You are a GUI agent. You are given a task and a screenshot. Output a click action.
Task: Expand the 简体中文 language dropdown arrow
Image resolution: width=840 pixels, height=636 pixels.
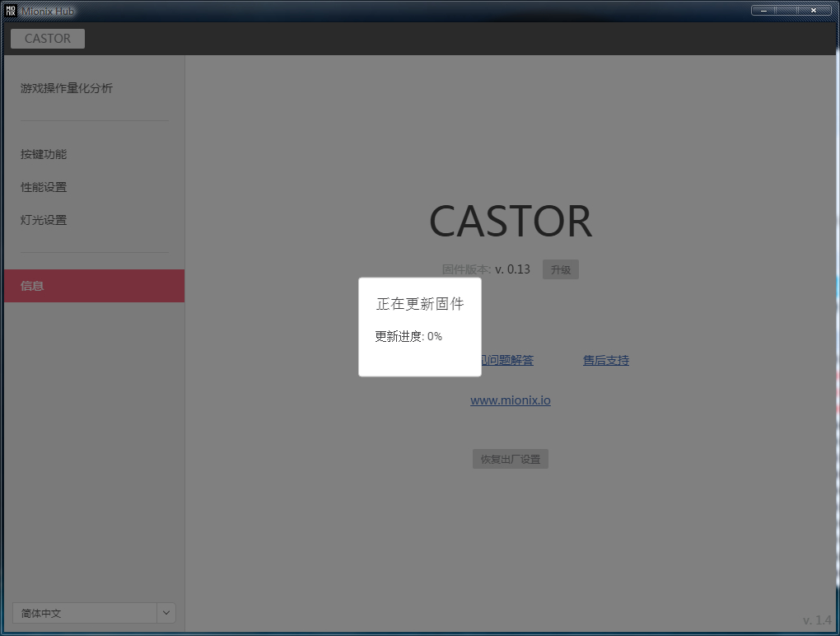(166, 613)
